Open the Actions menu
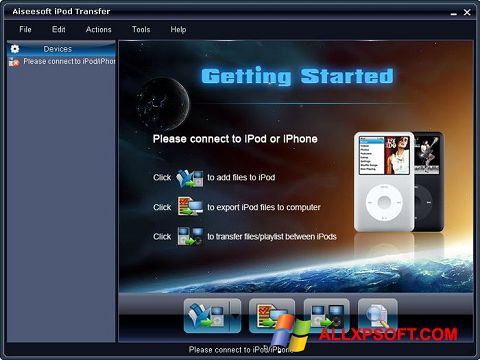The width and height of the screenshot is (480, 360). point(99,29)
